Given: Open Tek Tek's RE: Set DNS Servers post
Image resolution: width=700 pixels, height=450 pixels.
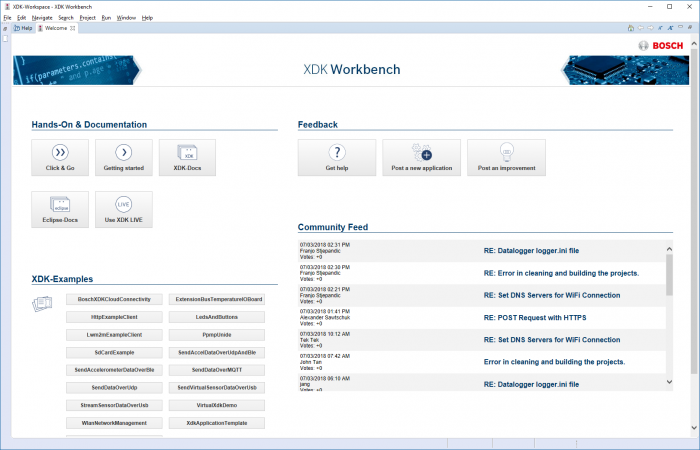Looking at the screenshot, I should (x=552, y=340).
